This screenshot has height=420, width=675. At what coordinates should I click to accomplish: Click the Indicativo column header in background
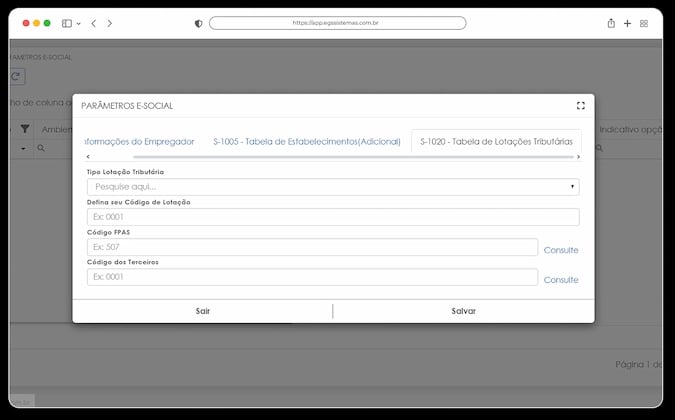coord(630,129)
